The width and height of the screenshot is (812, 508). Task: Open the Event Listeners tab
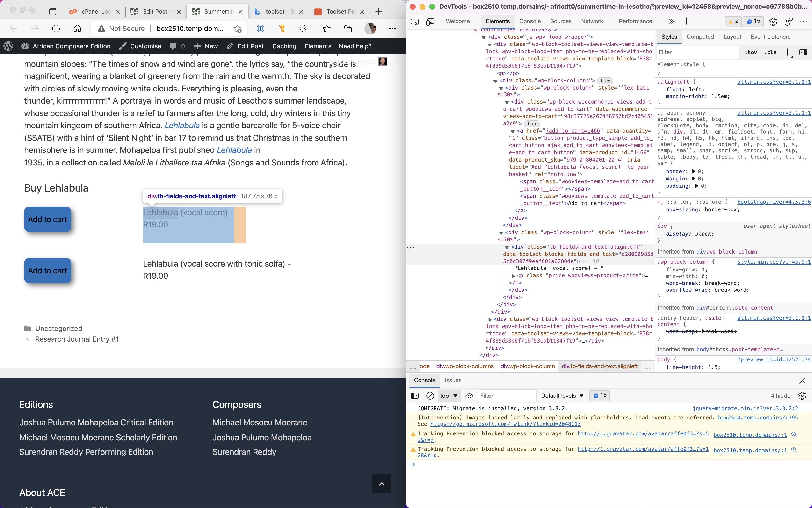770,37
